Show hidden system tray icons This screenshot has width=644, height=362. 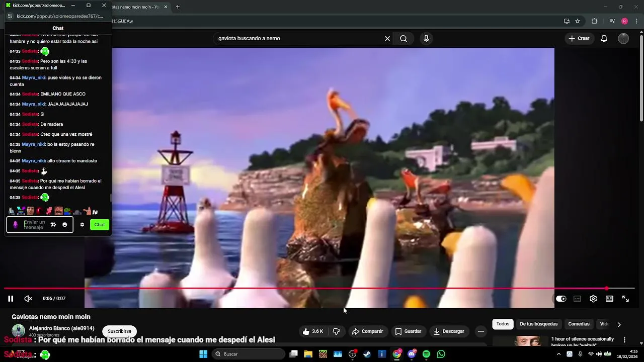point(558,354)
